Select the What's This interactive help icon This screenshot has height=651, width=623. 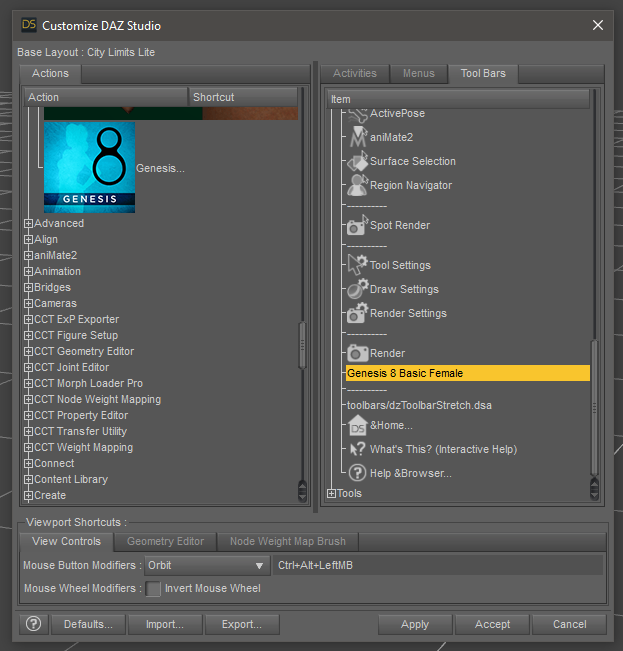[x=358, y=449]
